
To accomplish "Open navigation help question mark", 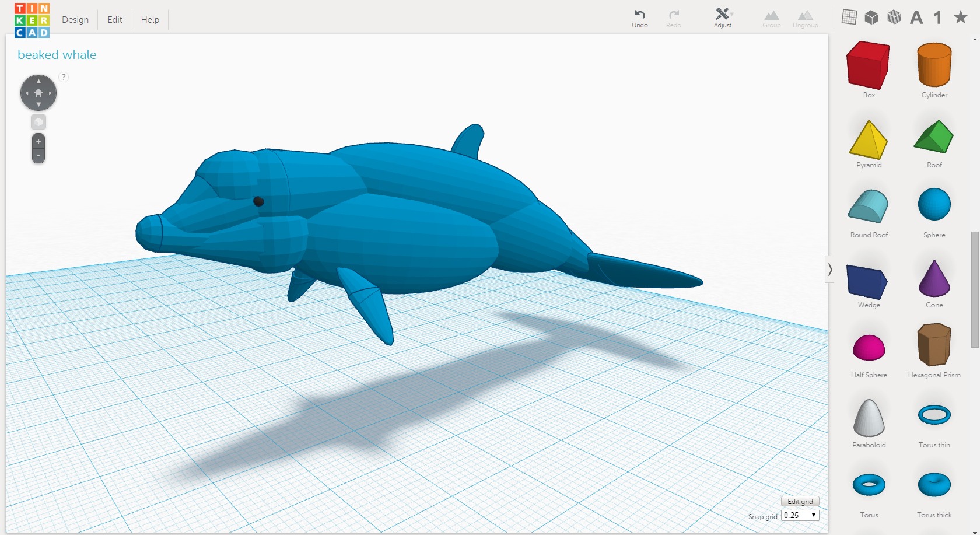I will pyautogui.click(x=64, y=76).
